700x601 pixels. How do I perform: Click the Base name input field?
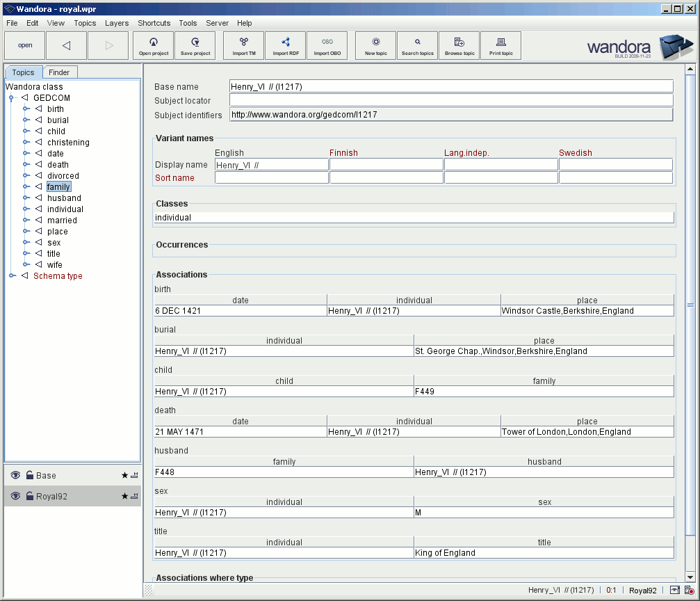tap(451, 87)
